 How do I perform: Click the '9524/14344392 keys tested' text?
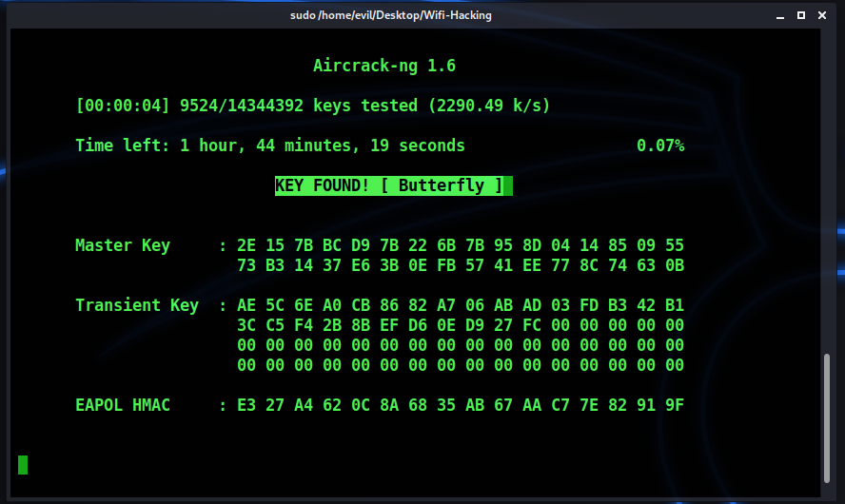pos(299,106)
